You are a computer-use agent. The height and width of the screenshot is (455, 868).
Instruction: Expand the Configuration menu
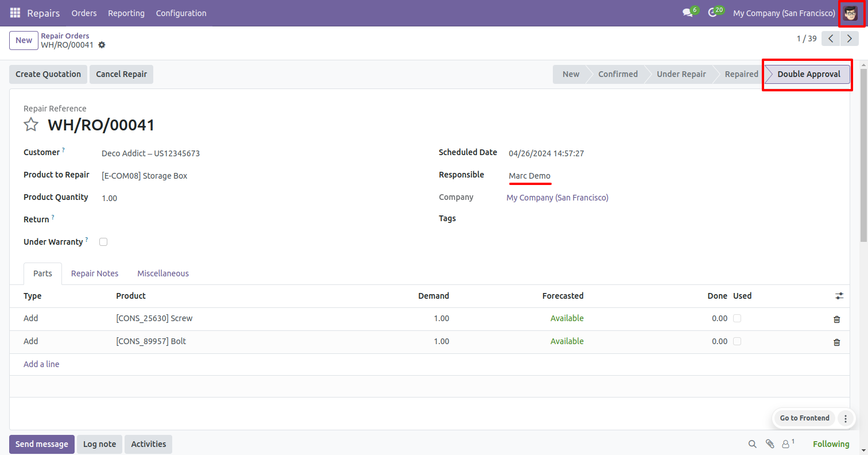(181, 13)
